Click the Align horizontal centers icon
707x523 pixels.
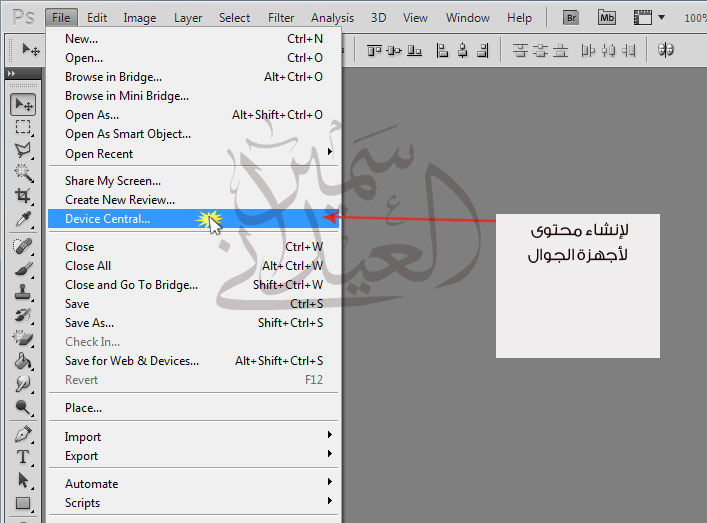pyautogui.click(x=463, y=50)
